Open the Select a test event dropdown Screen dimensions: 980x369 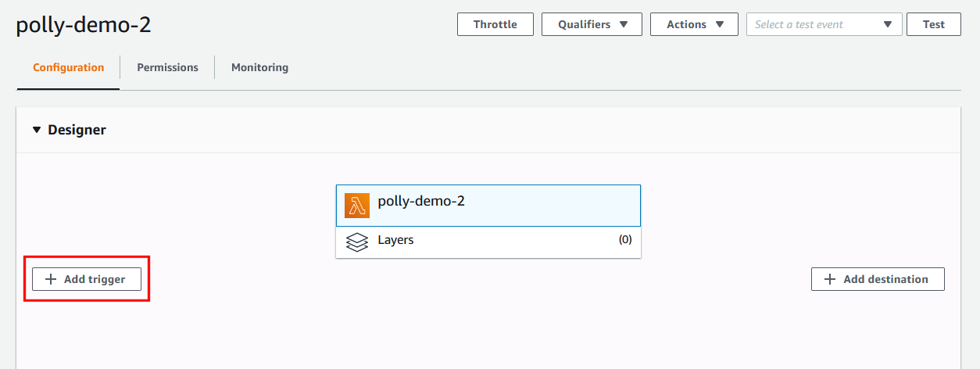[x=824, y=24]
